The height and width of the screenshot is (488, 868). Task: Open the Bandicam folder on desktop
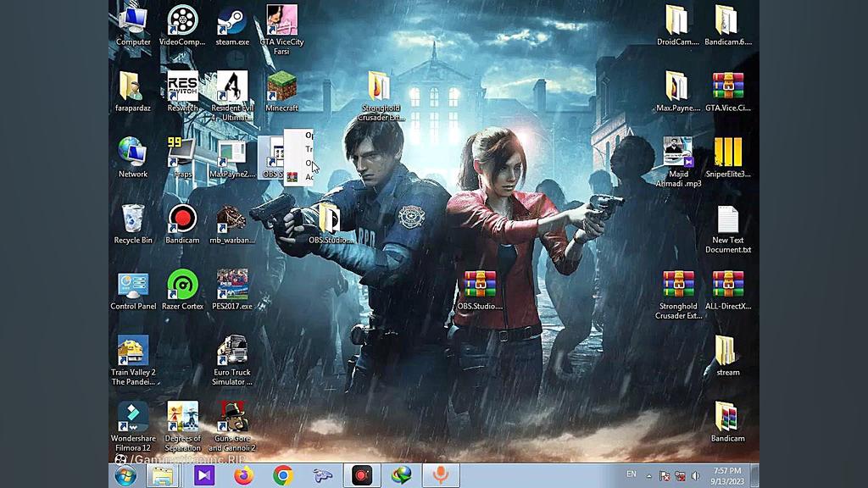point(728,422)
